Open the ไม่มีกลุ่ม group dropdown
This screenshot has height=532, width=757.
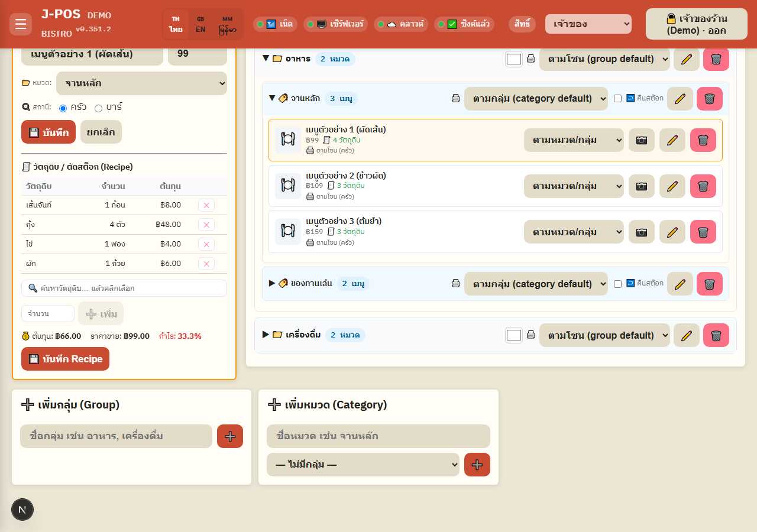click(x=363, y=465)
